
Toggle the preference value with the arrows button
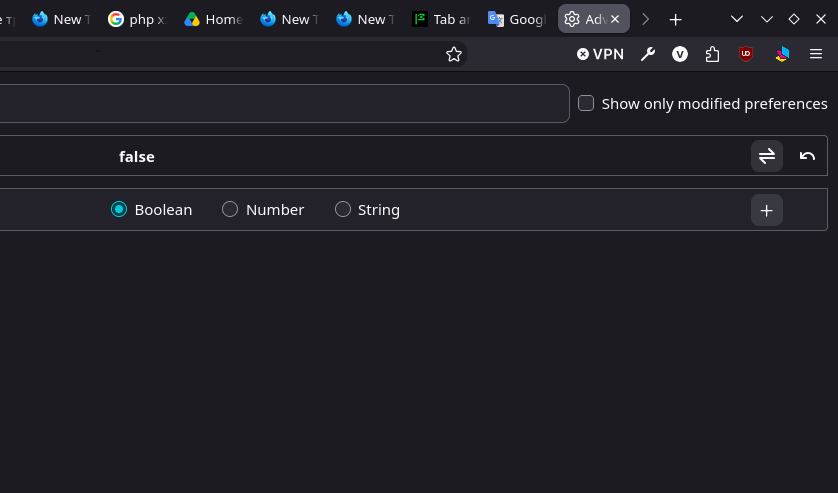[766, 156]
